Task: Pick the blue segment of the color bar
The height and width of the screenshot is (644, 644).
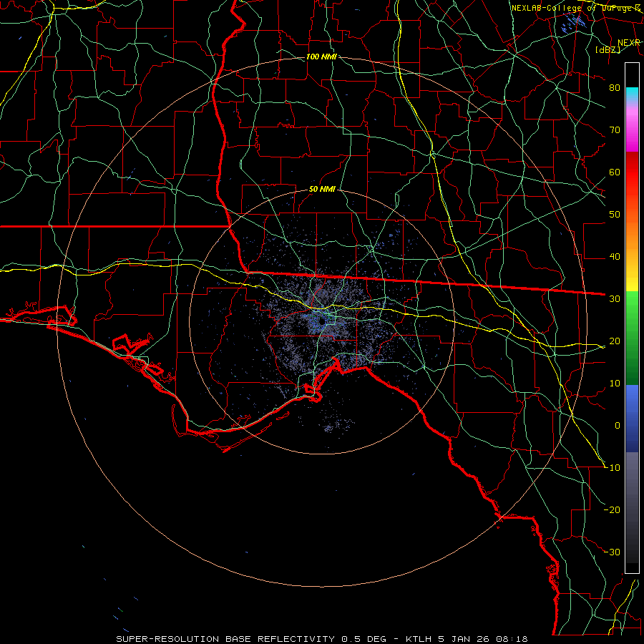Action: coord(632,418)
